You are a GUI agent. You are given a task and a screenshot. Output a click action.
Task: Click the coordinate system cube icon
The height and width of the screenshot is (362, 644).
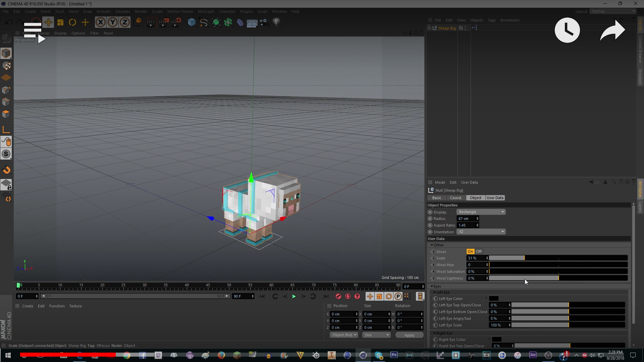pyautogui.click(x=138, y=22)
